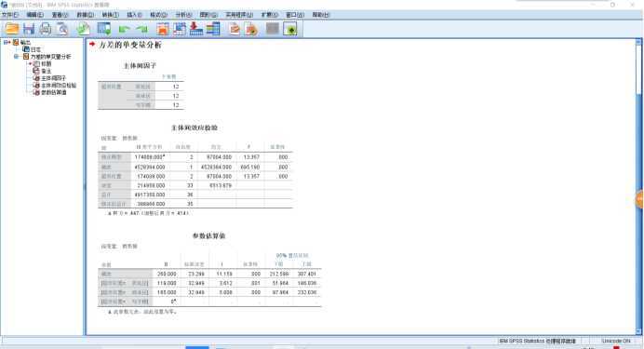Open the 格式 menu
Screen dimensions: 644x349
[158, 15]
